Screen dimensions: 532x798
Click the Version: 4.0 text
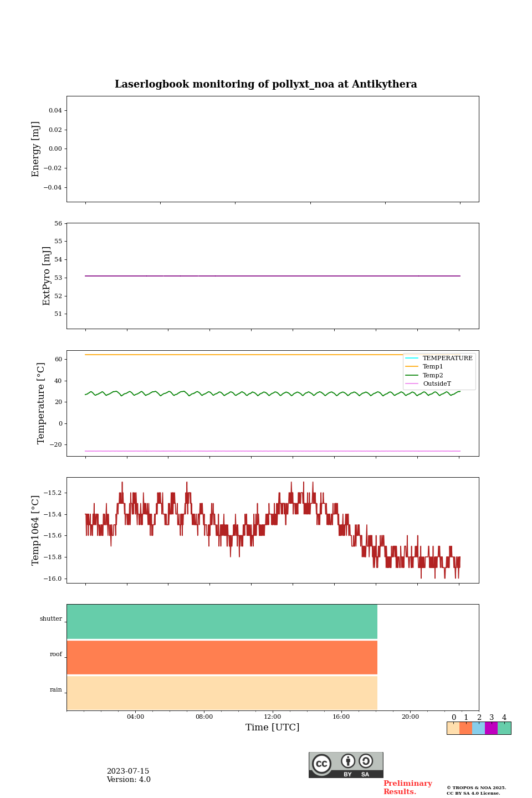(x=129, y=780)
